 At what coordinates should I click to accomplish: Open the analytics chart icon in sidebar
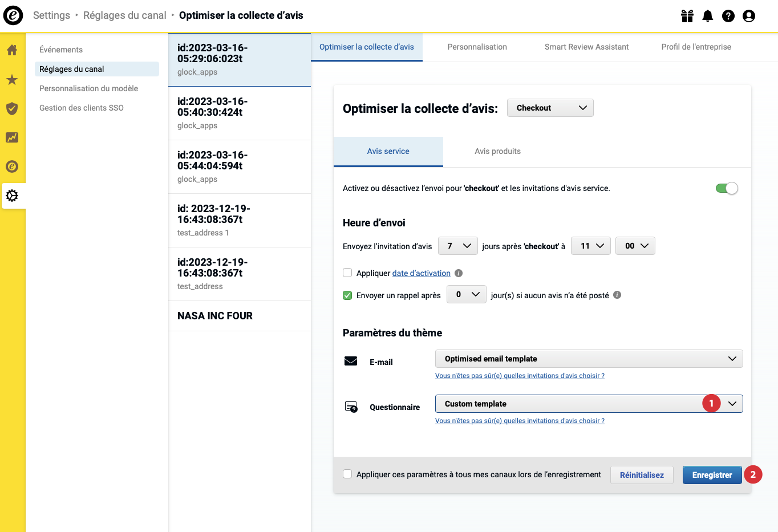[12, 137]
